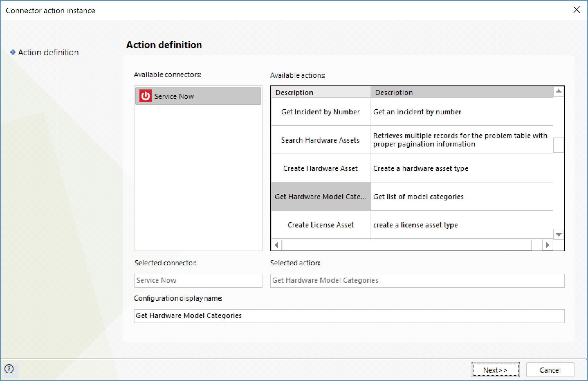Viewport: 588px width, 381px height.
Task: Click Configuration display name input field
Action: click(349, 316)
